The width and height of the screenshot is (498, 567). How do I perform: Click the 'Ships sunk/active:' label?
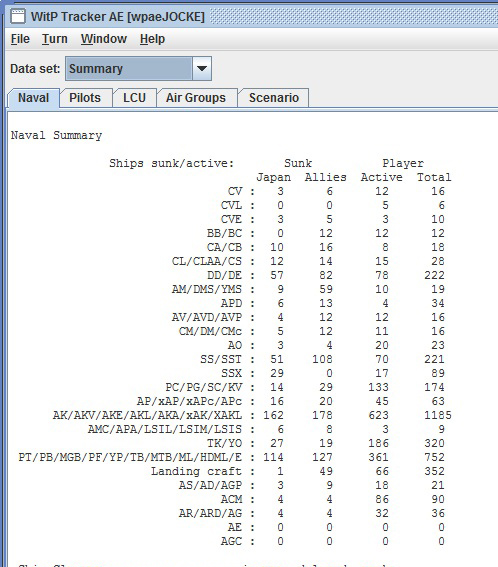click(x=172, y=163)
